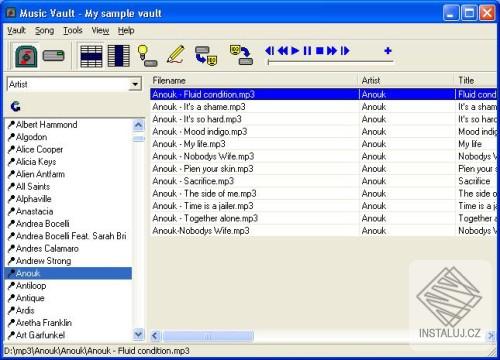This screenshot has width=500, height=360.
Task: Sort by Artist column header
Action: pos(407,80)
